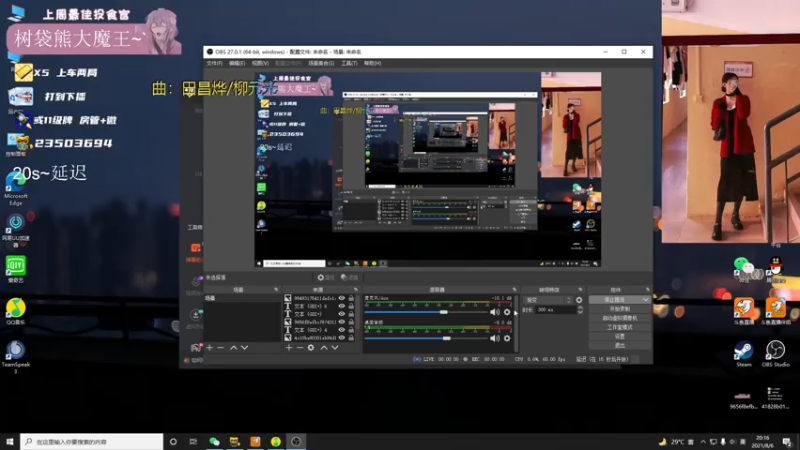Remove the selected scene with the minus button
Image resolution: width=800 pixels, height=450 pixels.
coord(220,347)
